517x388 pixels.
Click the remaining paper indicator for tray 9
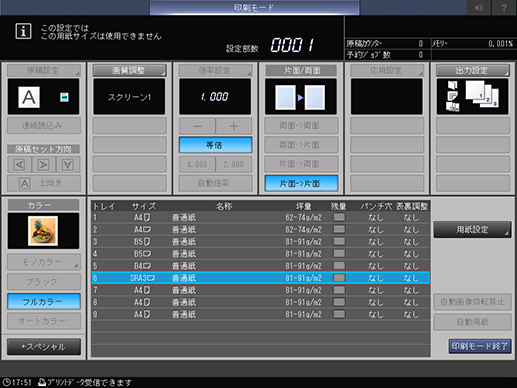(339, 314)
